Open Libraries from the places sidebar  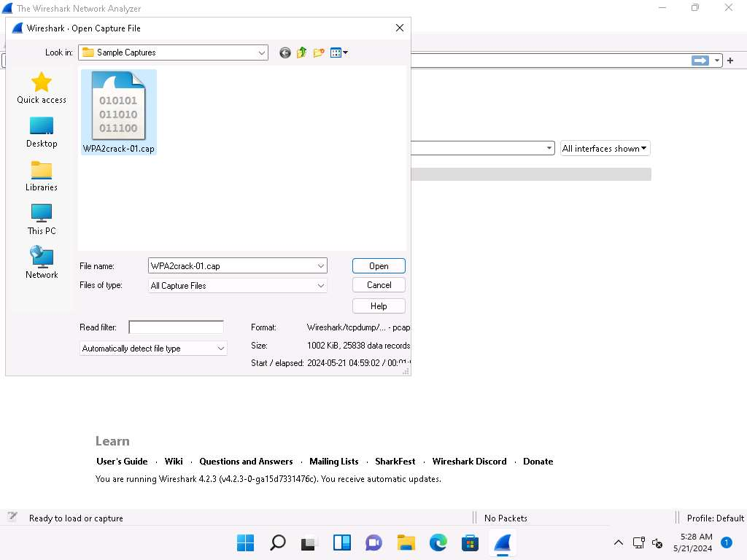pos(42,176)
